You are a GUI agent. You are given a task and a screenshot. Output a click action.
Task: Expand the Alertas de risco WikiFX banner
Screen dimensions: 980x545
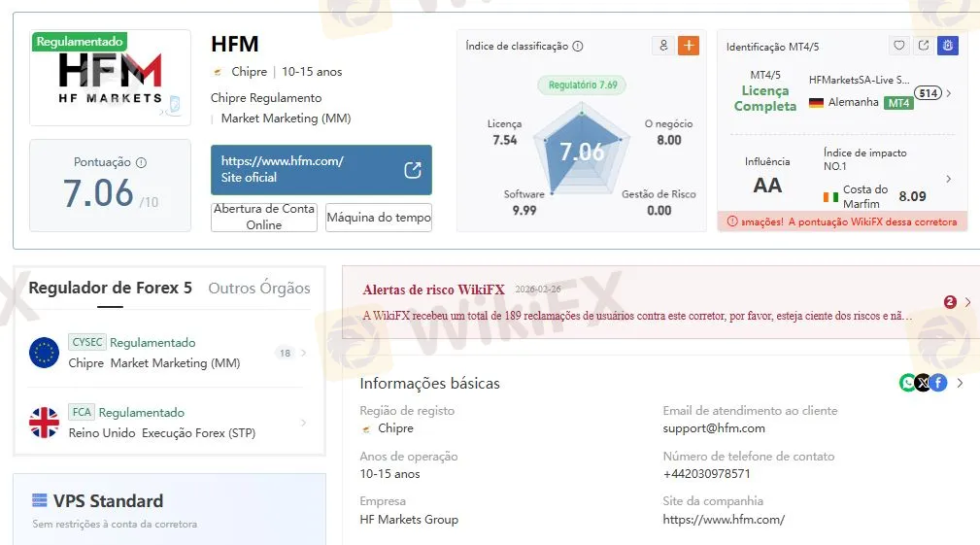(967, 302)
